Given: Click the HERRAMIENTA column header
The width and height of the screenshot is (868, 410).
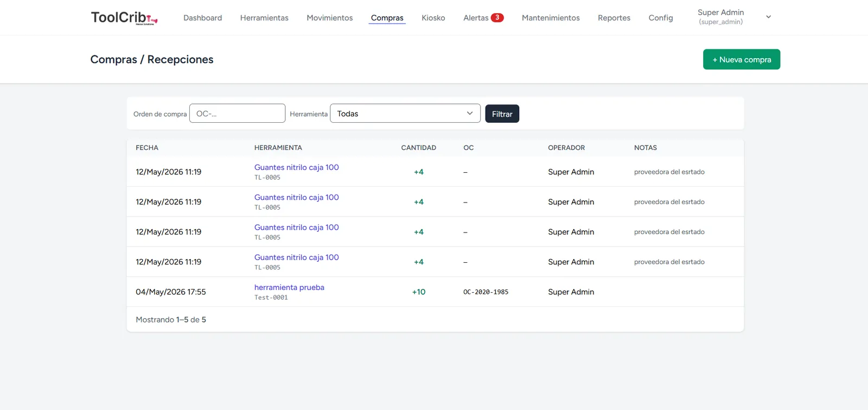Looking at the screenshot, I should [x=278, y=148].
